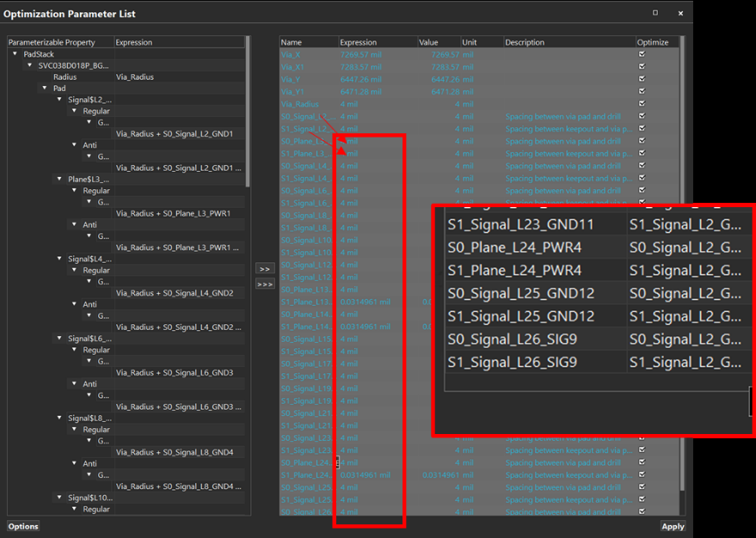
Task: Select the S1_Signal_L21 name cell
Action: click(x=309, y=425)
